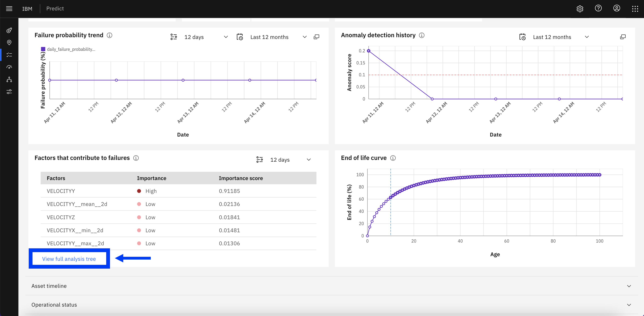Select the hierarchy tree sidebar icon
The height and width of the screenshot is (316, 644).
coord(9,80)
